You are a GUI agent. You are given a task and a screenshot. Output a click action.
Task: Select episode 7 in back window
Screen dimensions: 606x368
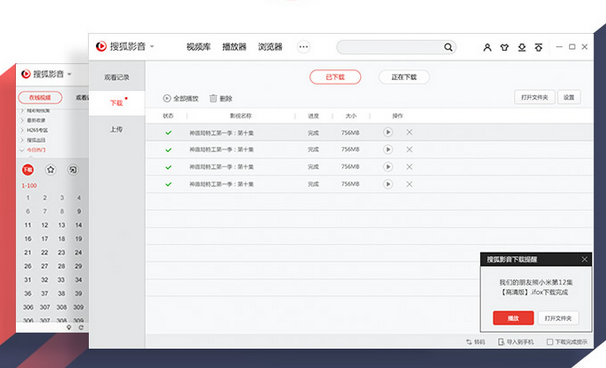(x=45, y=211)
